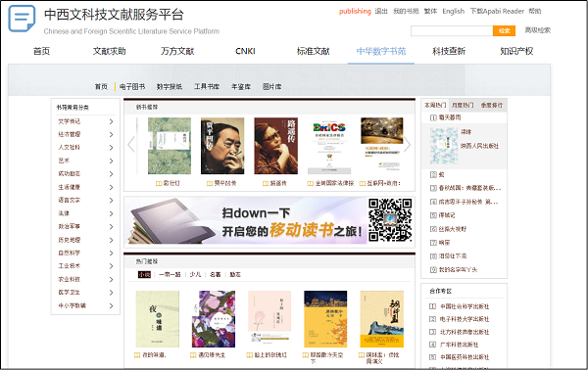588x370 pixels.
Task: Click the book icon beside 金砖国家法律 title
Action: (x=310, y=183)
